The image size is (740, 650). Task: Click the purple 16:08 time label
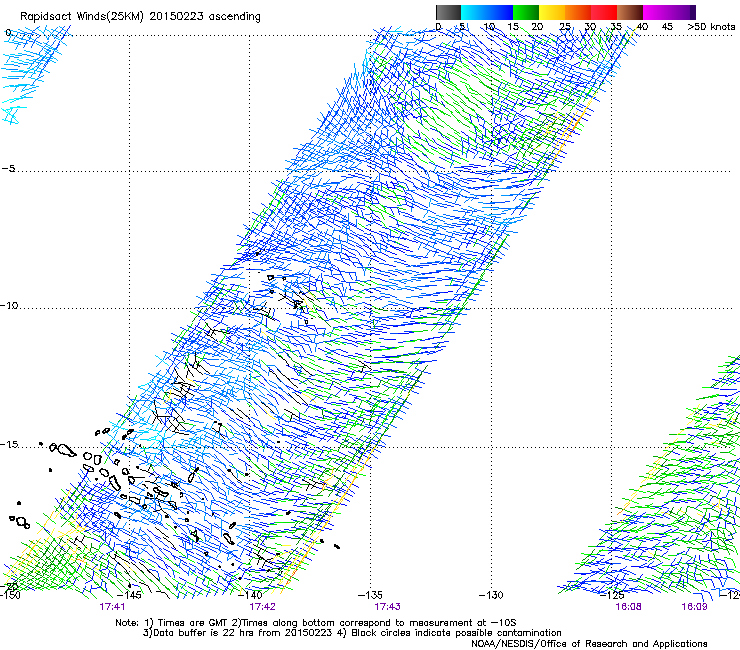[x=628, y=607]
